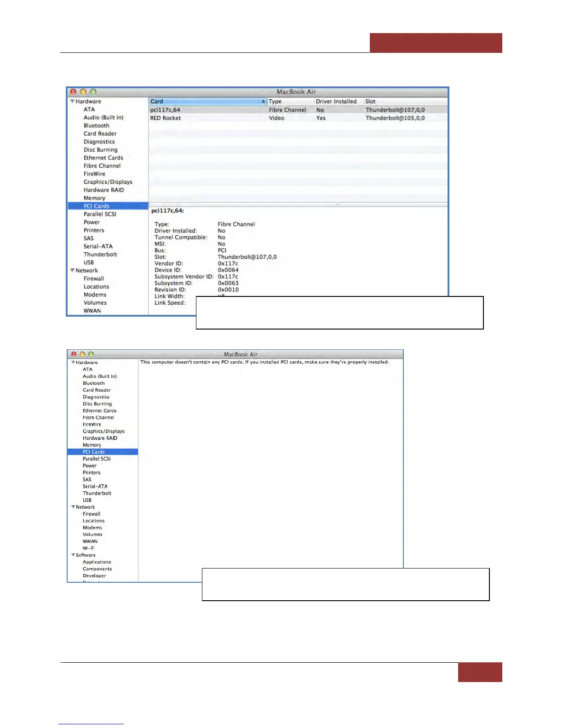Select Diagnostics in window listing RED Rocket
The image size is (563, 728).
coord(99,142)
